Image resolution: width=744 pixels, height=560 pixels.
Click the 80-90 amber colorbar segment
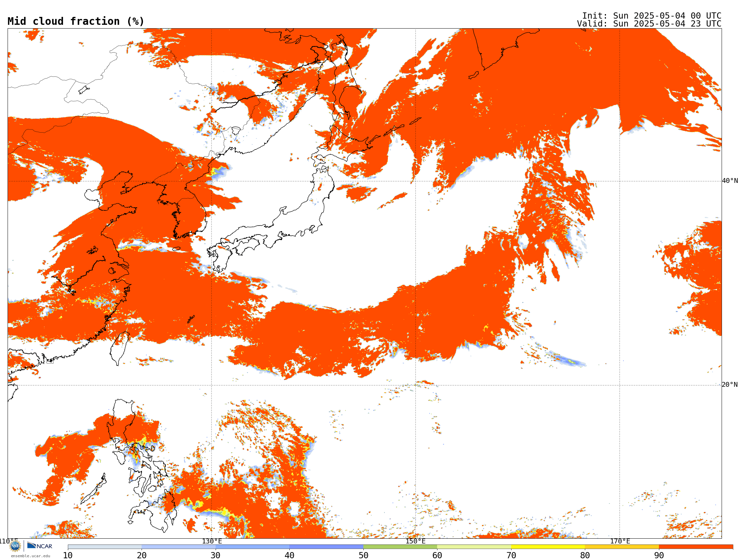(622, 547)
